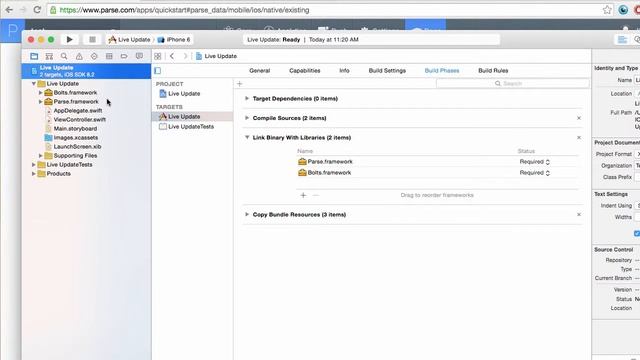Delete the Copy Bundle Resources phase
The image size is (640, 360).
(579, 214)
